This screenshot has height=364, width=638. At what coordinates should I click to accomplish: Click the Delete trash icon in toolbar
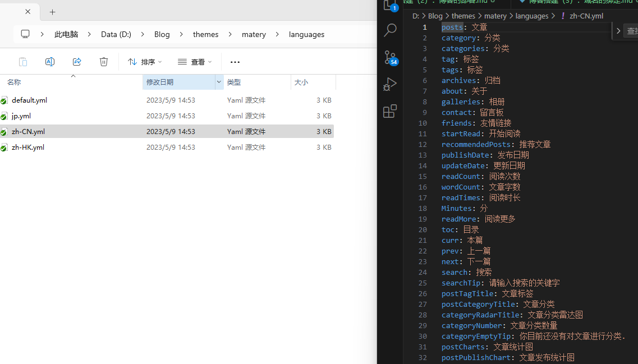tap(104, 62)
